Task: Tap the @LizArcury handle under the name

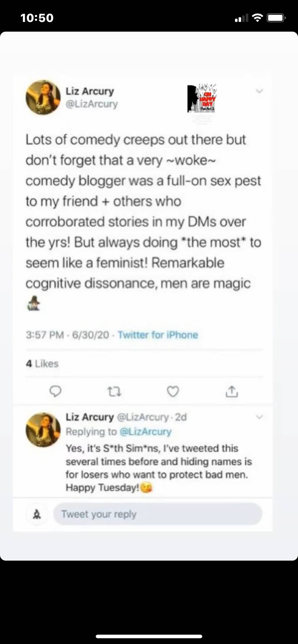Action: click(x=92, y=104)
